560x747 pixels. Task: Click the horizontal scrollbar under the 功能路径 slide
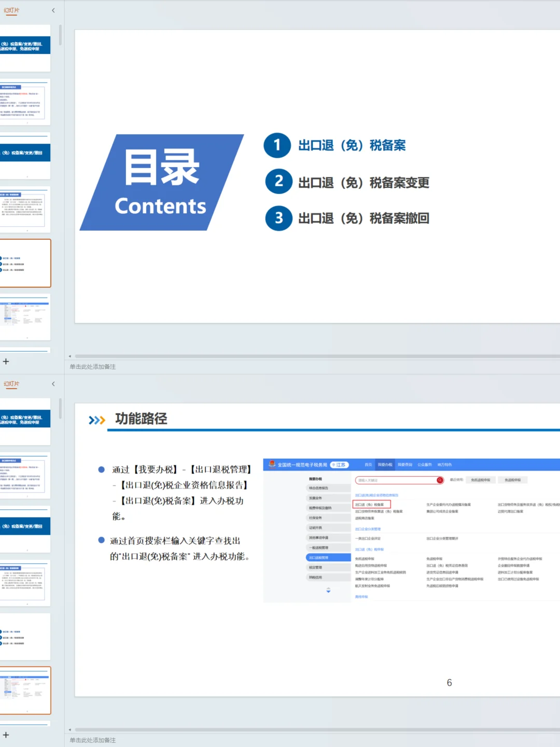(x=317, y=730)
